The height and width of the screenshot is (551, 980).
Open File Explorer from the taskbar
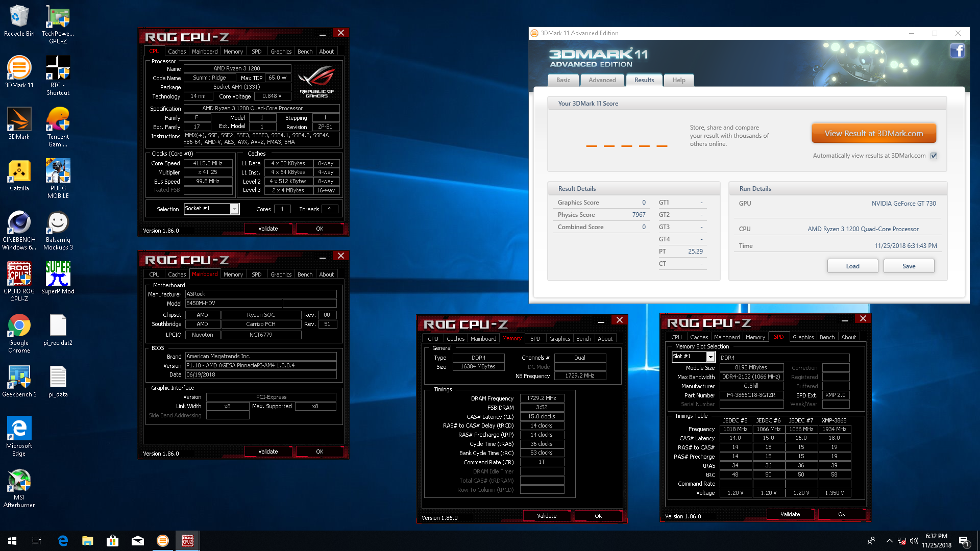pos(88,541)
